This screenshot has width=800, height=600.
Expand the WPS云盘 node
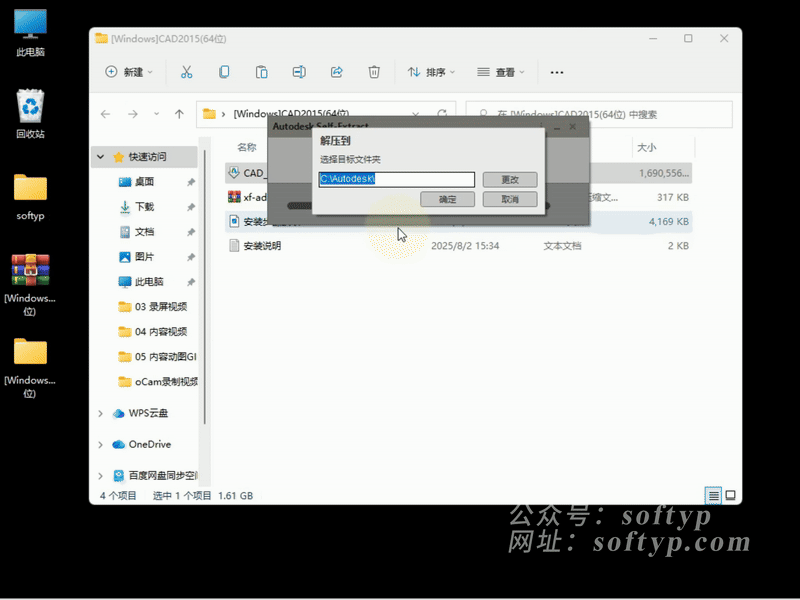(x=101, y=413)
